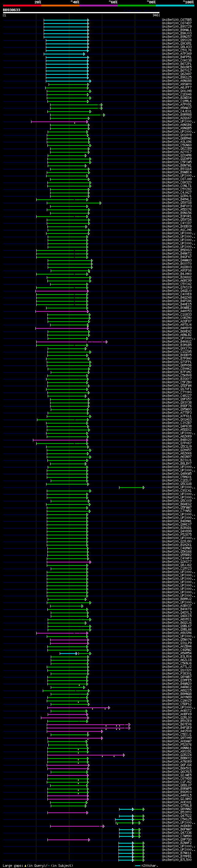Click the cyan ~100% identity legend bar

[175, 6]
